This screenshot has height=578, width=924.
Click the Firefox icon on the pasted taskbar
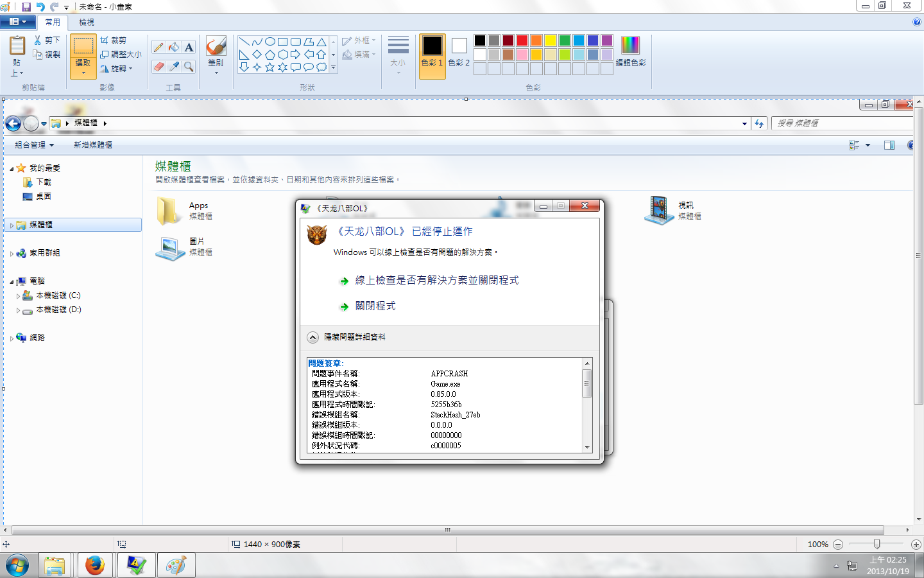pos(95,566)
